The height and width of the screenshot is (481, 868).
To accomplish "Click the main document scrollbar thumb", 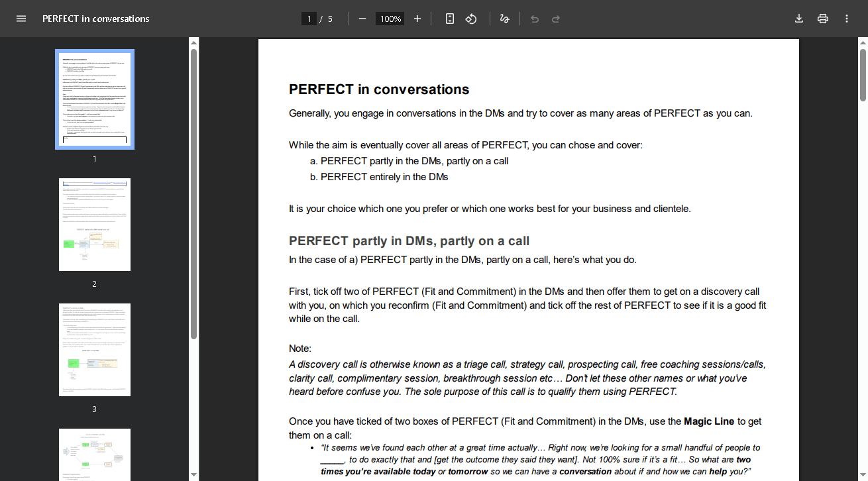I will (x=863, y=75).
